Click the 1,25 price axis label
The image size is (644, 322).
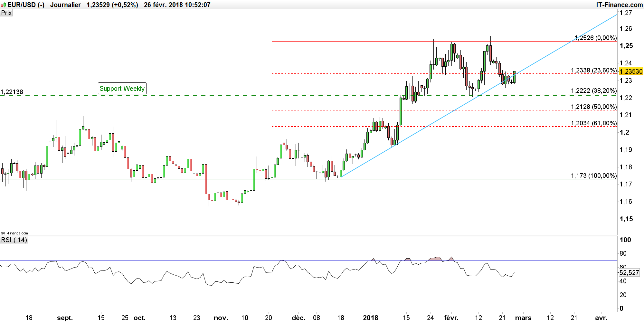(x=626, y=46)
